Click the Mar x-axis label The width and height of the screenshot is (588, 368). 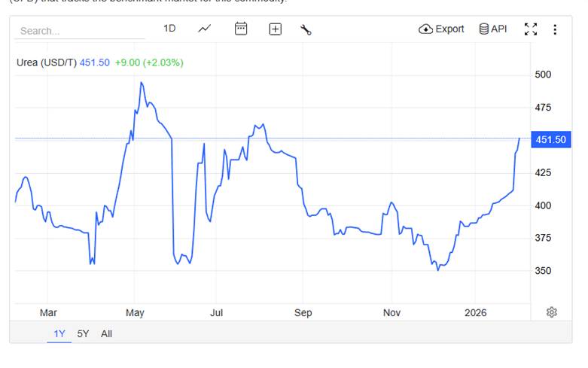[48, 312]
